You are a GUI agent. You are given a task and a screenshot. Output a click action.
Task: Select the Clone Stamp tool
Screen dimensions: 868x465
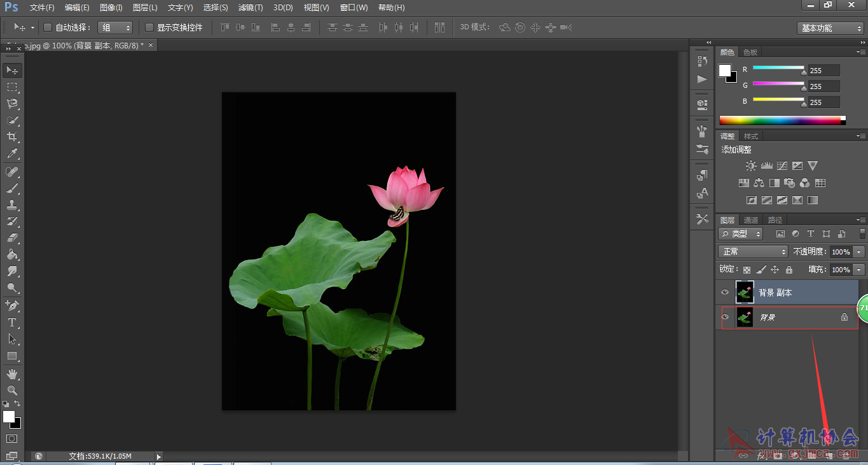click(x=12, y=205)
